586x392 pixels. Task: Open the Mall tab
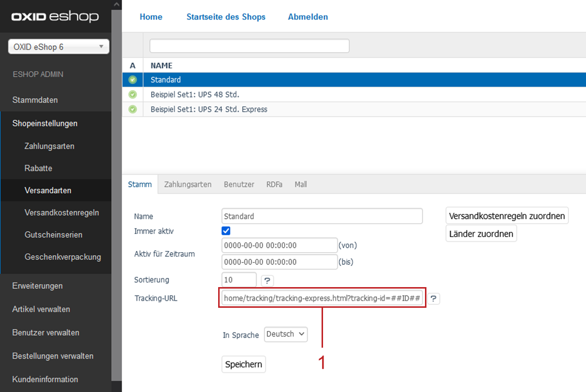point(300,184)
